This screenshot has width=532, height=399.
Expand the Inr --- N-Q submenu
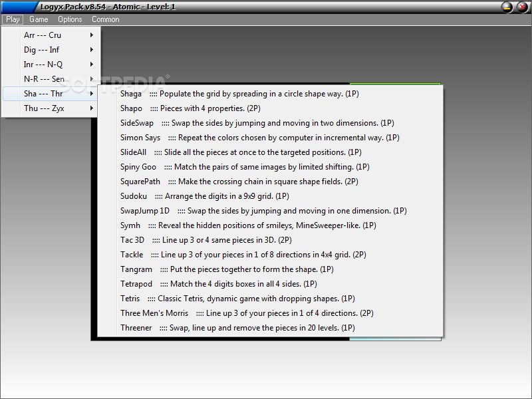51,64
